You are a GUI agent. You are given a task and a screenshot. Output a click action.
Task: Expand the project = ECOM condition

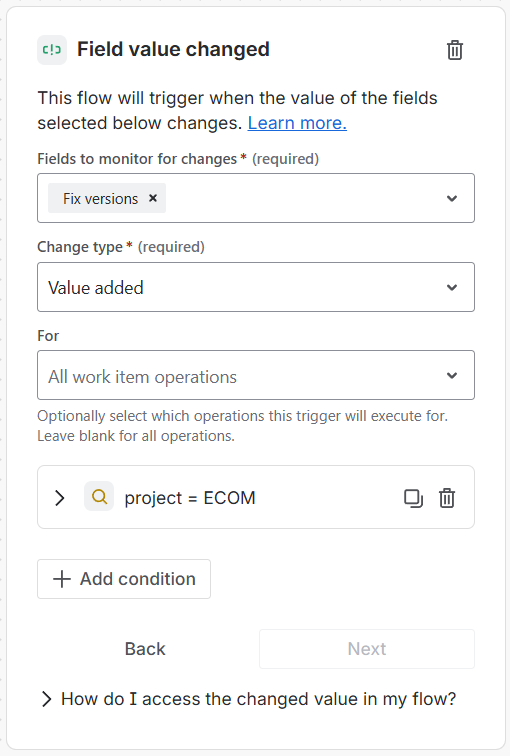click(x=60, y=498)
